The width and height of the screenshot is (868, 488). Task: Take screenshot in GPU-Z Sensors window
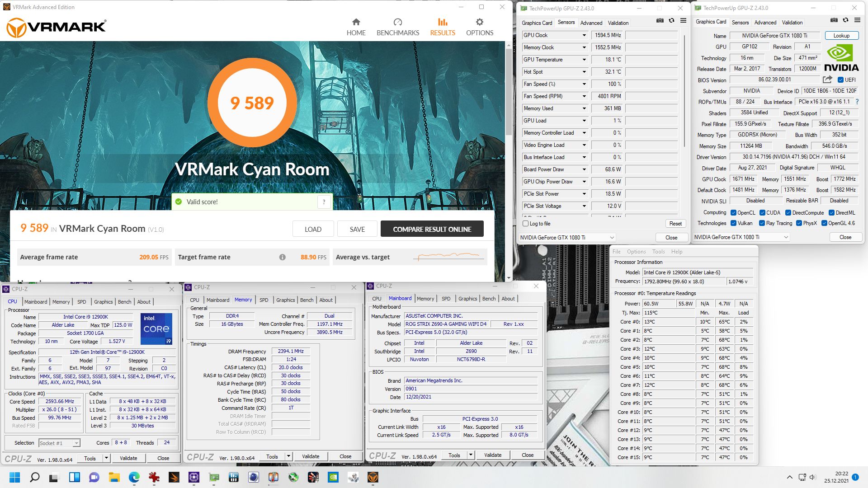pos(660,21)
